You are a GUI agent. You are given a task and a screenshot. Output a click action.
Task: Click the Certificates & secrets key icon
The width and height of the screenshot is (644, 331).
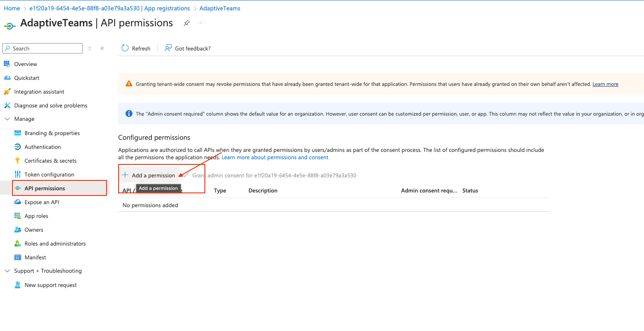(18, 161)
